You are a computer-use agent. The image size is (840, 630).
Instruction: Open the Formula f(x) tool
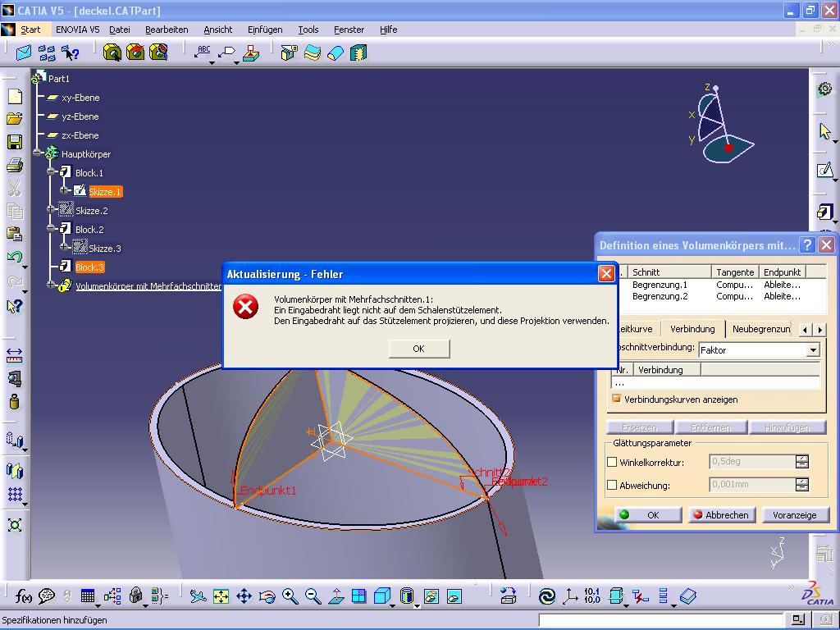pos(23,596)
